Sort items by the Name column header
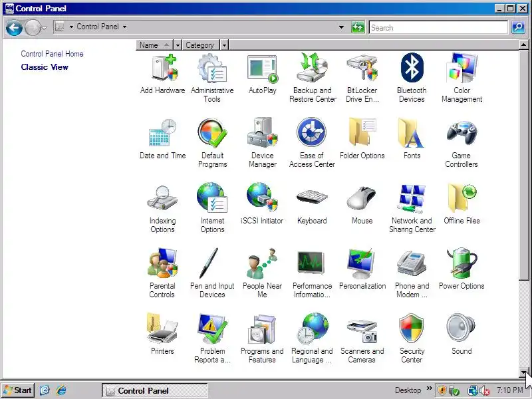The height and width of the screenshot is (399, 532). point(155,45)
